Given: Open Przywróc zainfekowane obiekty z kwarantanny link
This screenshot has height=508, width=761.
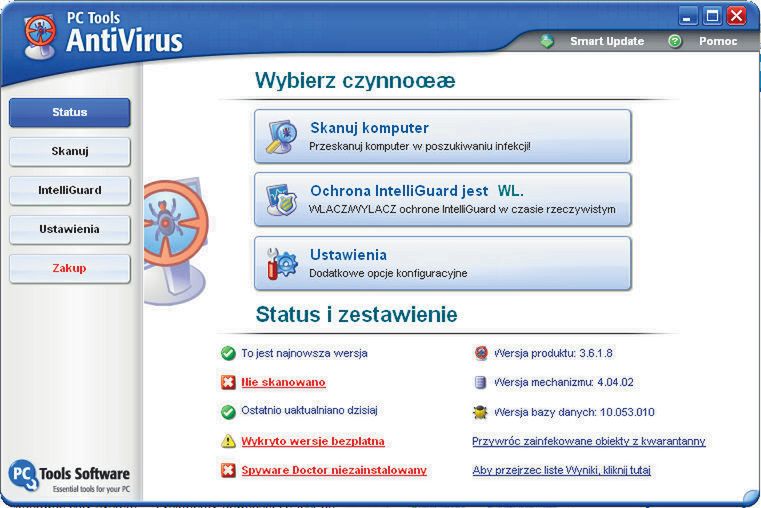Looking at the screenshot, I should point(589,441).
